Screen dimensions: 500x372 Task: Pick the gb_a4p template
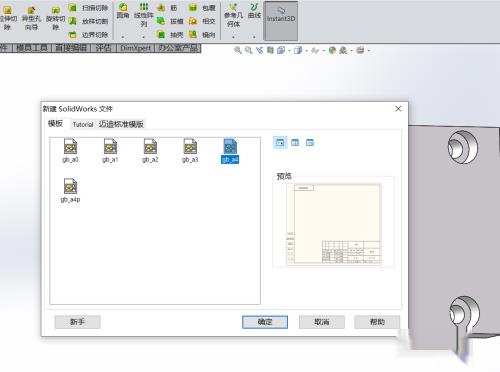click(70, 190)
